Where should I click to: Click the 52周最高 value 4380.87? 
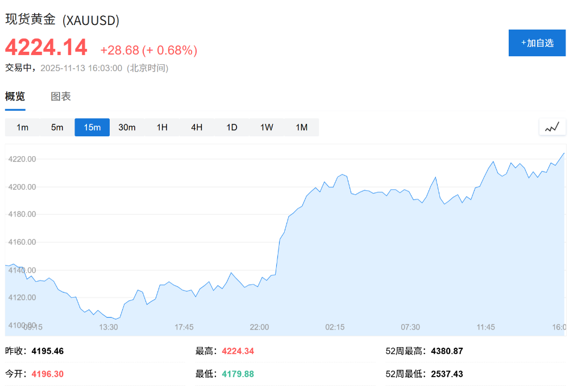pyautogui.click(x=447, y=351)
